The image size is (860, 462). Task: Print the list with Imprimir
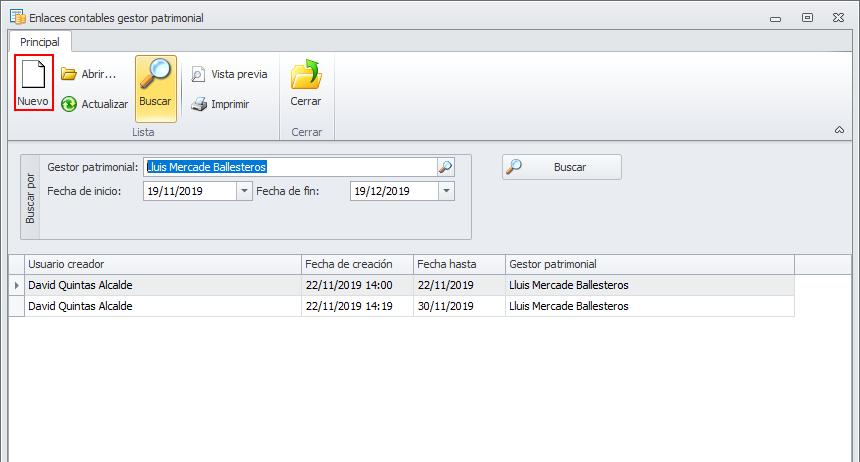point(220,104)
